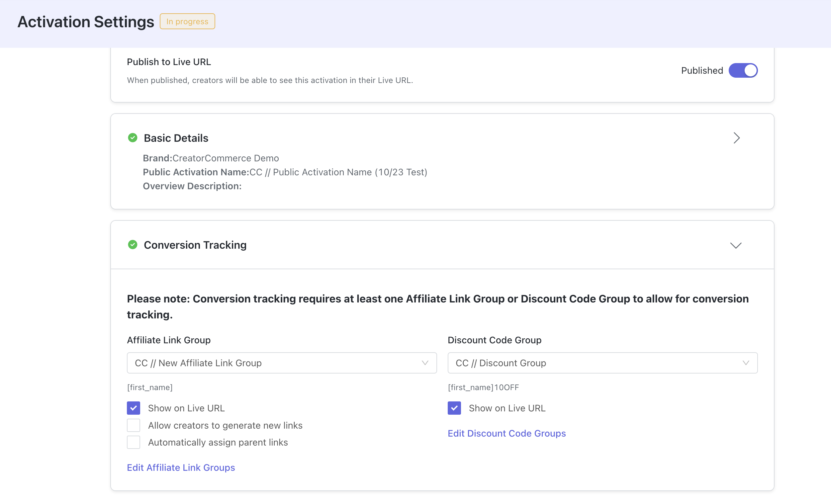831x504 pixels.
Task: Uncheck Show on Live URL under Discount Code Group
Action: point(454,408)
